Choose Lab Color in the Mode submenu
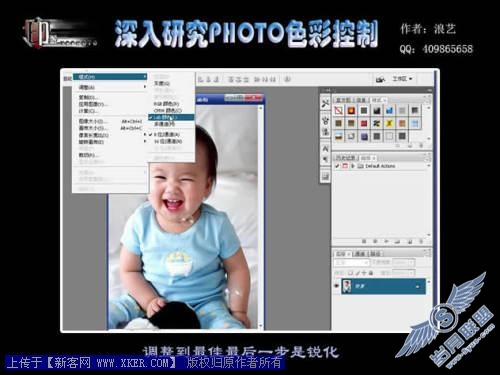500x375 pixels. (171, 117)
